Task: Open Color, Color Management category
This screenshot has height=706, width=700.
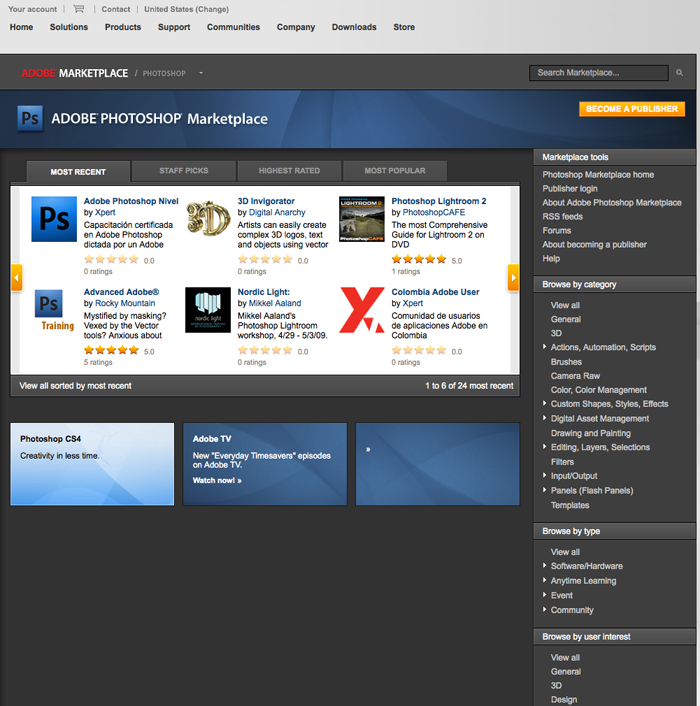Action: coord(599,390)
